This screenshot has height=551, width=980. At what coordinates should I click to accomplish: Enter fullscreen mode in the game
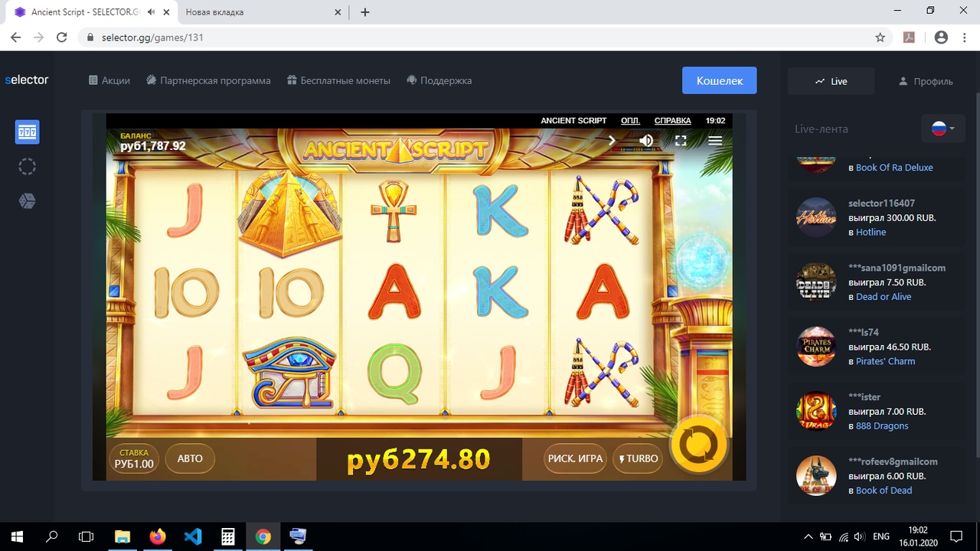point(681,141)
